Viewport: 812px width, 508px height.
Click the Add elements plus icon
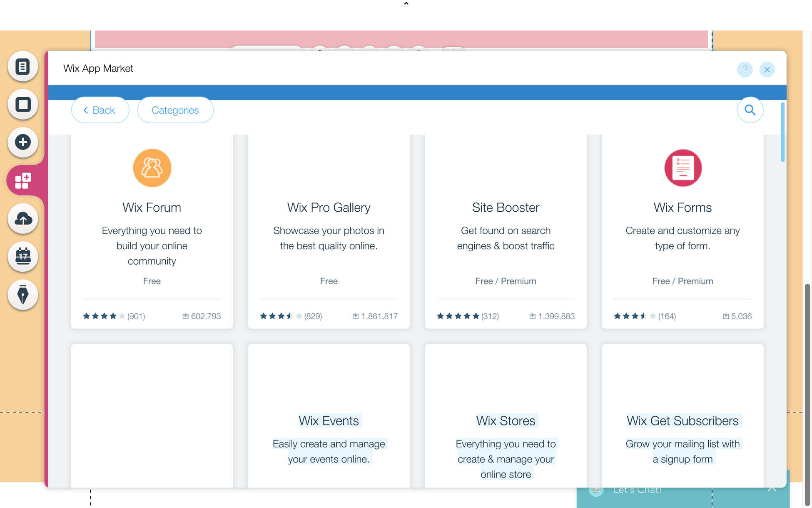tap(23, 142)
